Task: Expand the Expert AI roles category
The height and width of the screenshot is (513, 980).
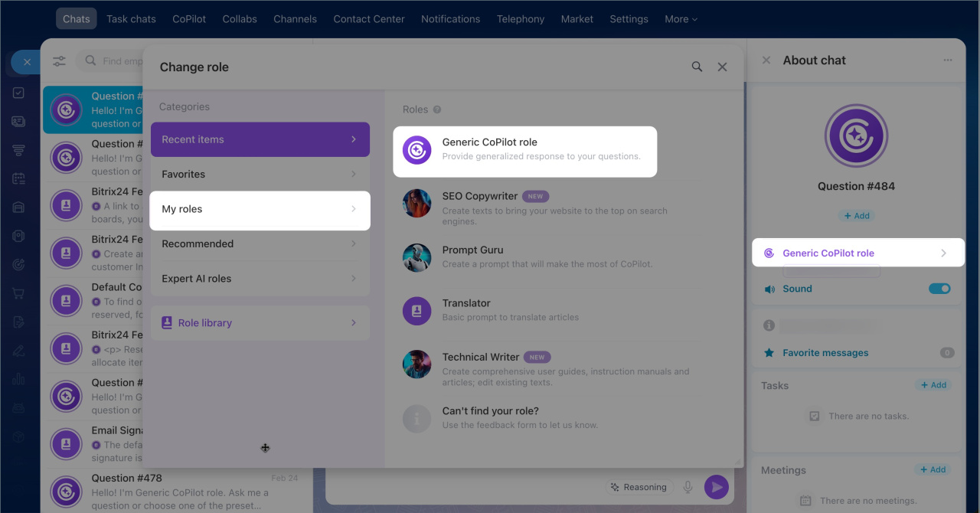Action: [x=260, y=279]
